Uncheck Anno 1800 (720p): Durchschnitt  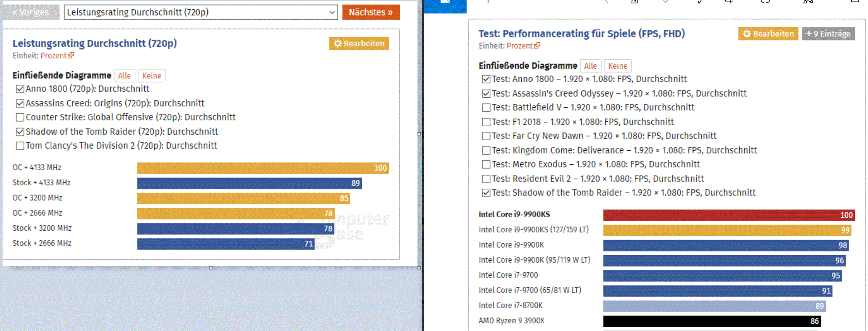point(20,89)
